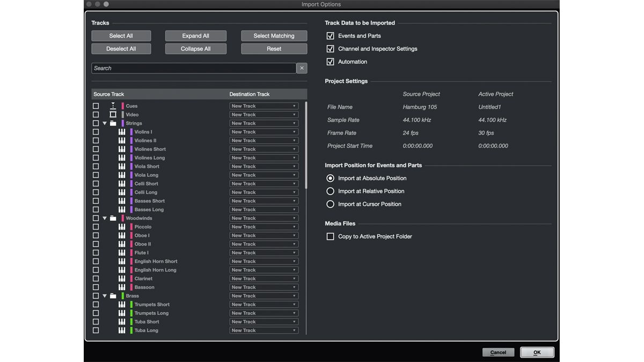Click the Hamburg 105 file name
The height and width of the screenshot is (362, 644).
(x=420, y=107)
